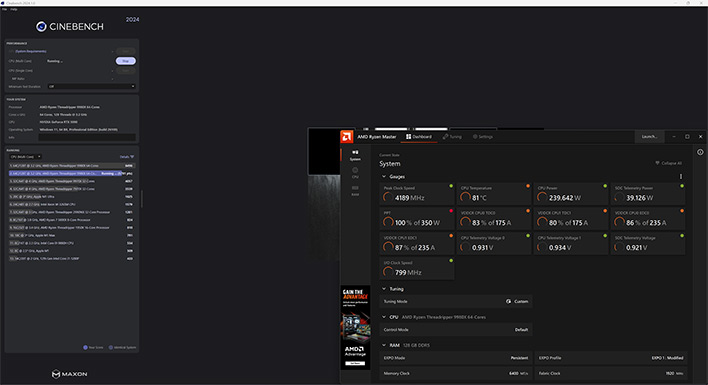
Task: Select the running ranking row two
Action: click(72, 173)
